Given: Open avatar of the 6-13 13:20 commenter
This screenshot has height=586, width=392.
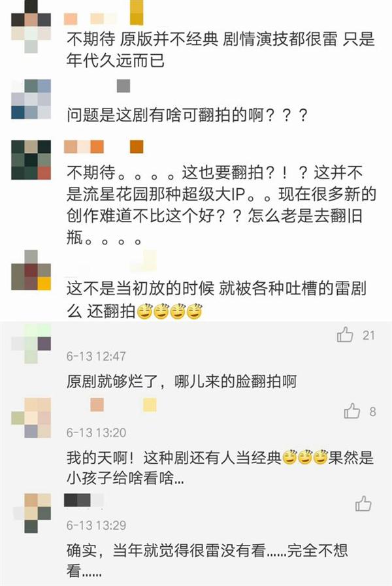Looking at the screenshot, I should tap(31, 418).
